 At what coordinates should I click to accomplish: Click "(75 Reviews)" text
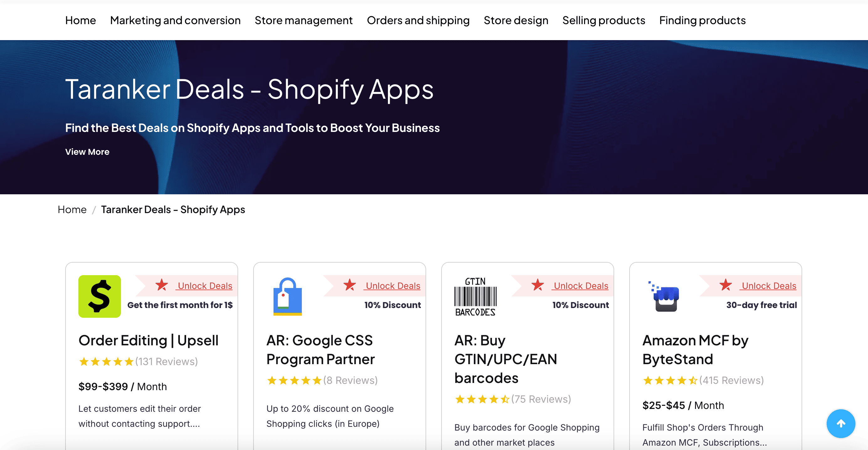(x=541, y=399)
